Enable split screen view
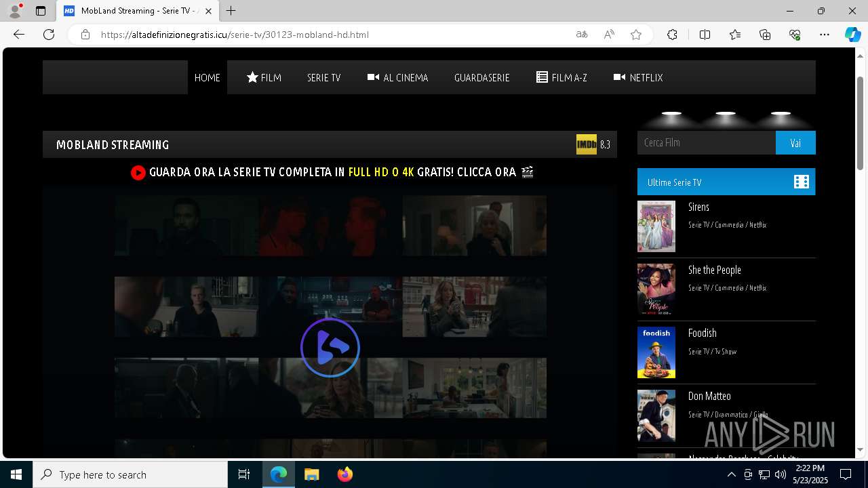868x488 pixels. [x=705, y=35]
